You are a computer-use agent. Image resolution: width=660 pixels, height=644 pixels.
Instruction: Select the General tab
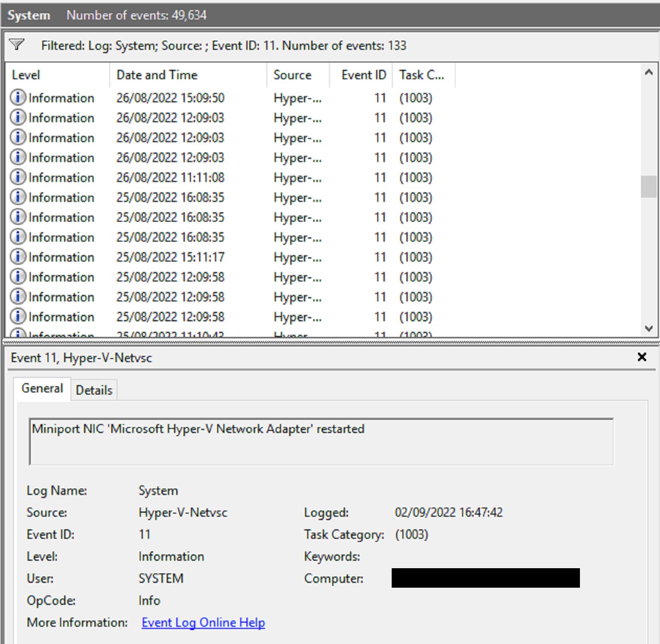click(42, 388)
